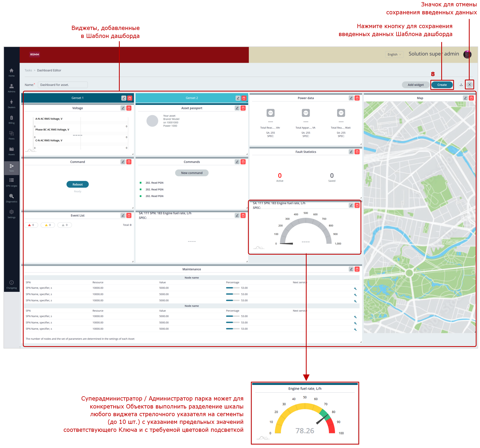Edit the Maintenance widget via pencil icon
The image size is (480, 448).
351,269
